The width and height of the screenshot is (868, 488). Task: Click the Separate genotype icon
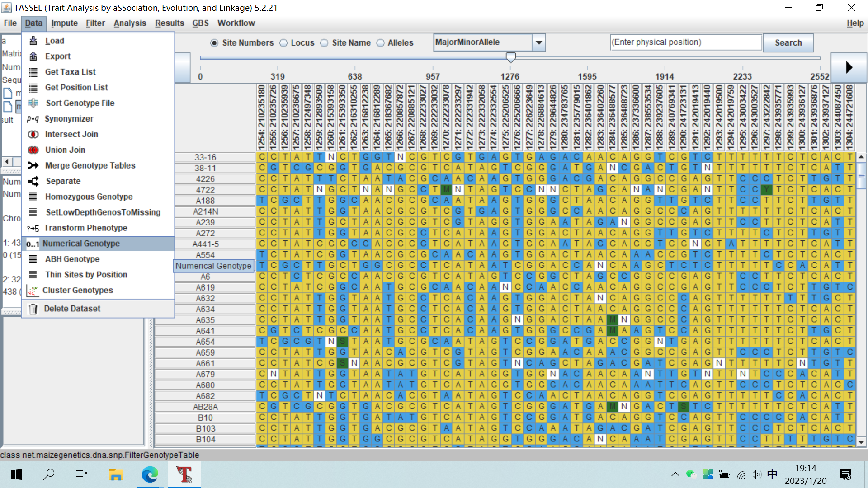[x=33, y=181]
